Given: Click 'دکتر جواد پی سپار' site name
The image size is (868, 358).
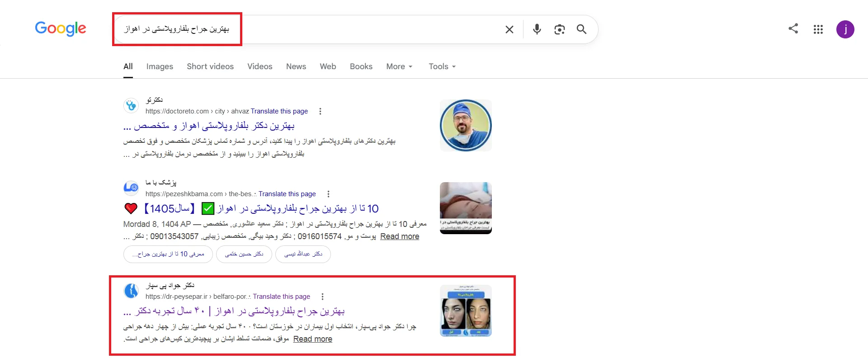Looking at the screenshot, I should pos(170,286).
